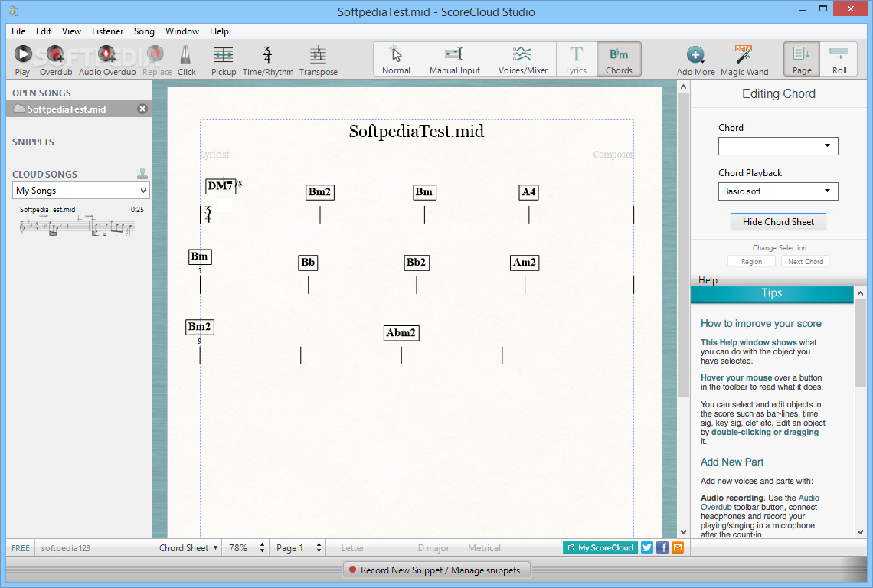873x588 pixels.
Task: Toggle the metronome Click
Action: coord(187,60)
